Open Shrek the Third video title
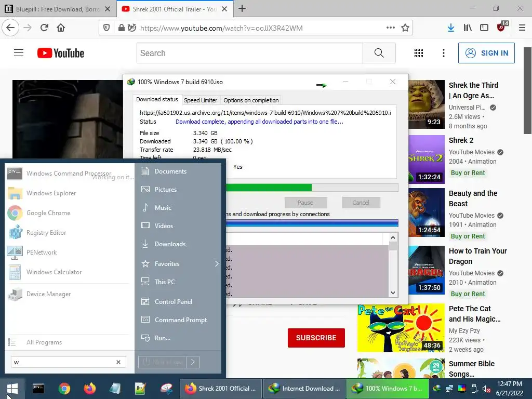Screen dimensions: 532x399 pos(474,90)
